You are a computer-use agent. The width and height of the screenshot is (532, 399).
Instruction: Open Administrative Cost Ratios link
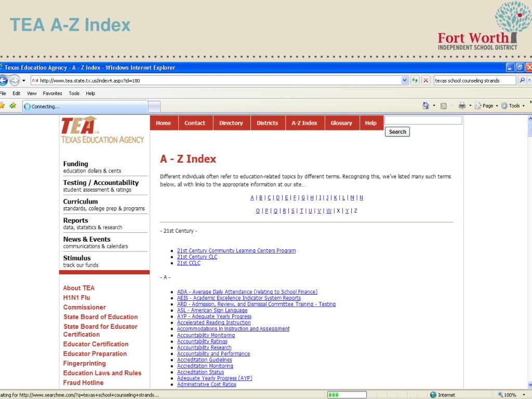(207, 384)
